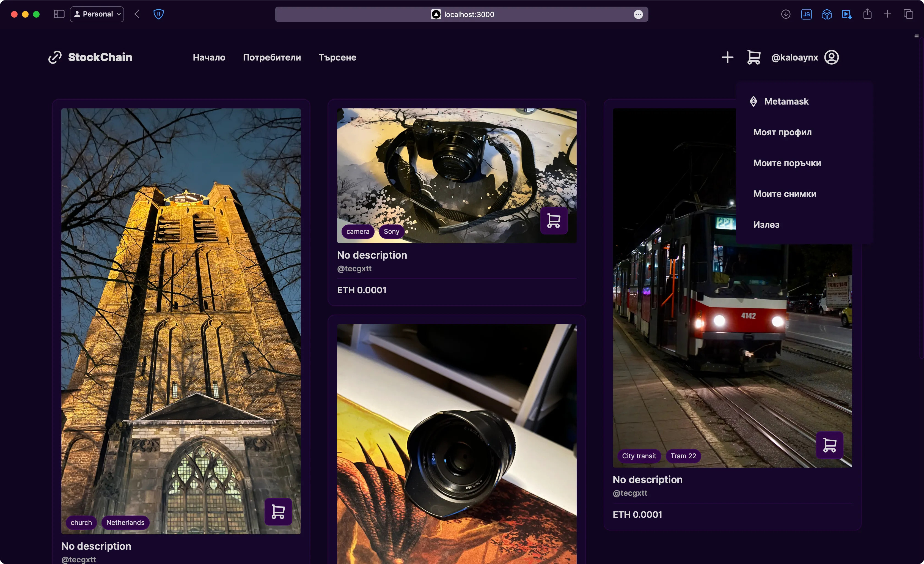The image size is (924, 564).
Task: Go back with the browser back arrow
Action: (137, 14)
